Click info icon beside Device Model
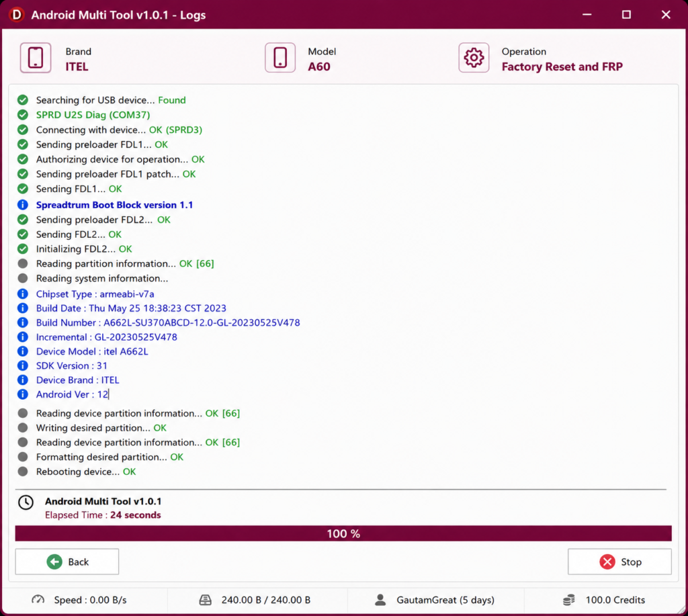688x616 pixels. pos(23,351)
